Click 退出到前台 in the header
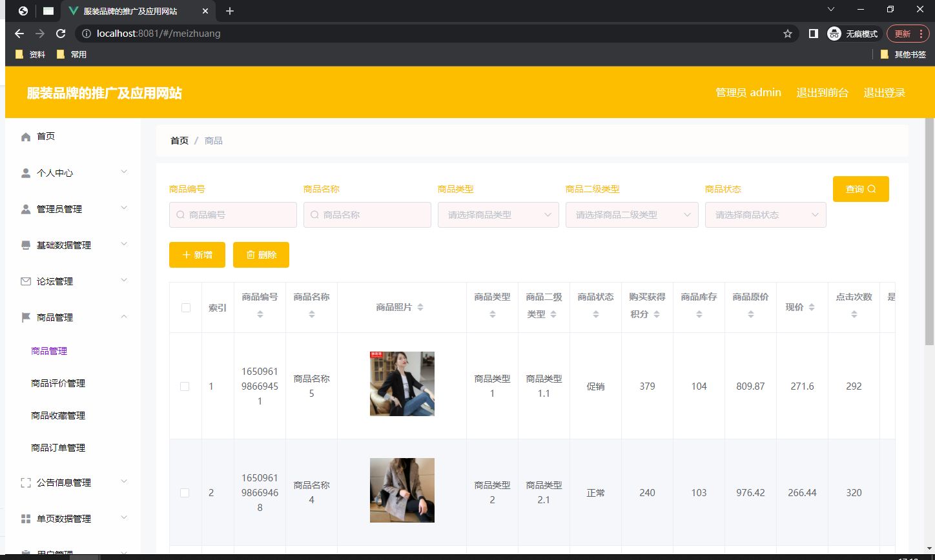 (x=823, y=92)
